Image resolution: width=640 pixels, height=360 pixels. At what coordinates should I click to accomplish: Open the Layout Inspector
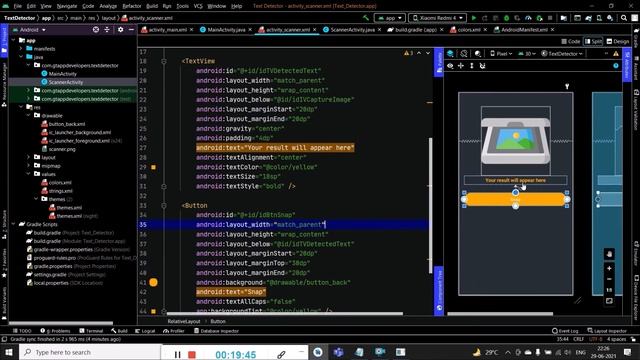(607, 331)
